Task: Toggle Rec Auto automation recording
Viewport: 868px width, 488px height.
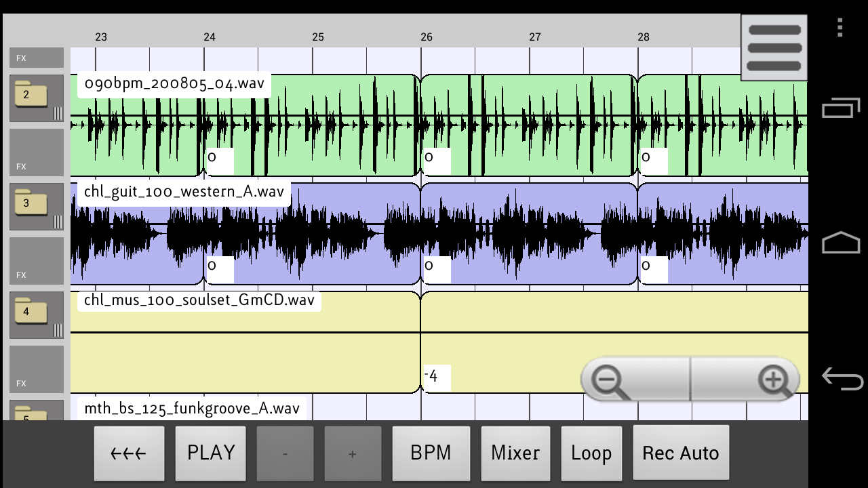Action: pos(681,453)
